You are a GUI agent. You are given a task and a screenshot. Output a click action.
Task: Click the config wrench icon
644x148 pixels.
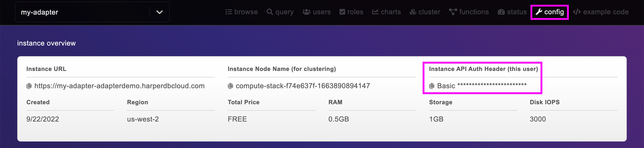point(539,12)
